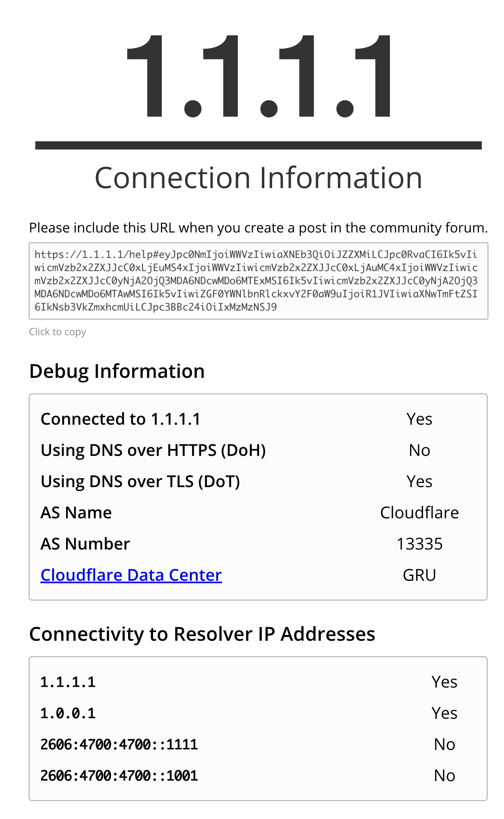This screenshot has width=504, height=819.
Task: Select the 'Connected to 1.1.1.1' row label
Action: tap(121, 419)
